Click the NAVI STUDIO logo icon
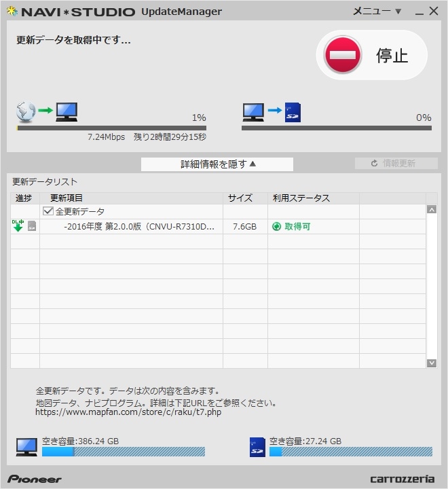Image resolution: width=448 pixels, height=489 pixels. point(12,12)
